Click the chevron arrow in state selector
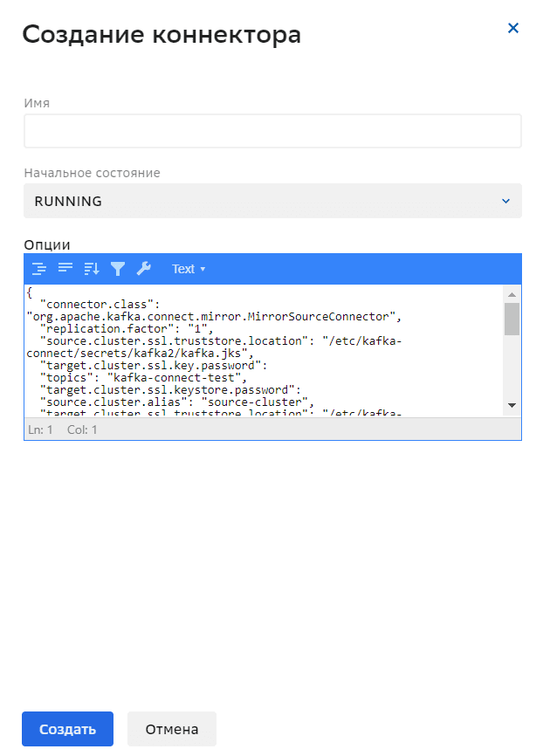 (x=505, y=201)
